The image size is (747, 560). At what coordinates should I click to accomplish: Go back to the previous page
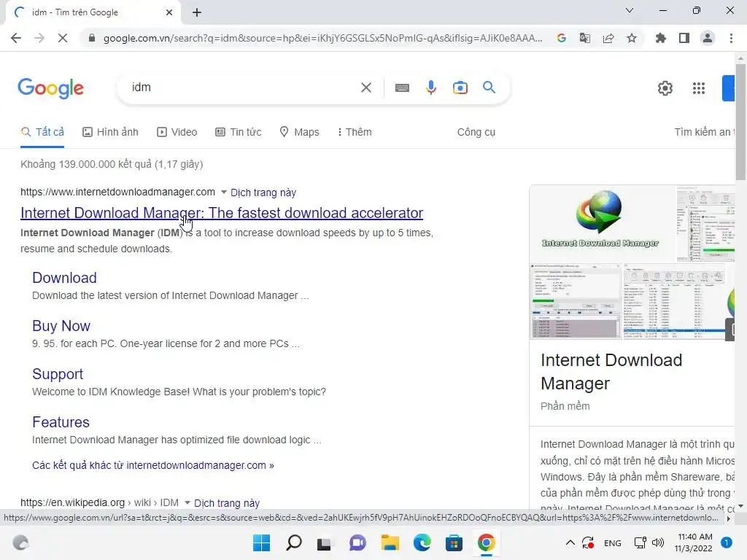point(16,38)
